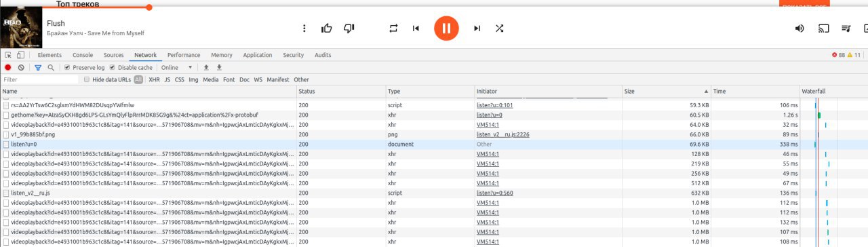The width and height of the screenshot is (868, 247).
Task: Toggle repeat mode icon
Action: 393,28
